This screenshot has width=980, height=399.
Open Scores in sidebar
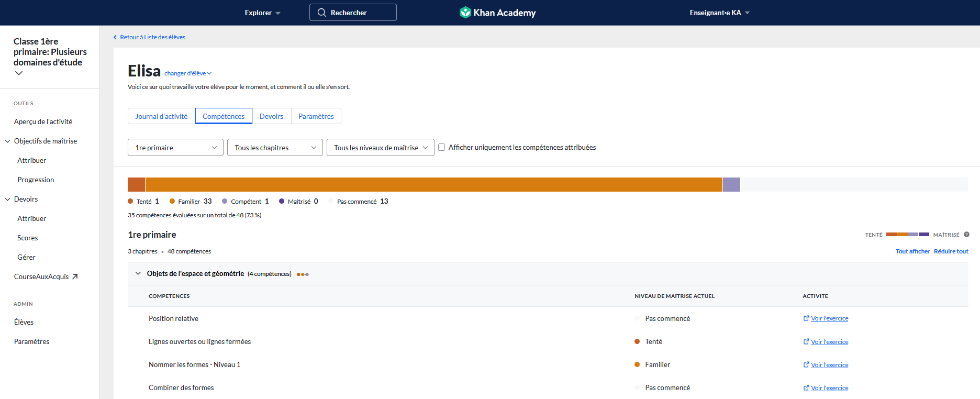tap(27, 238)
